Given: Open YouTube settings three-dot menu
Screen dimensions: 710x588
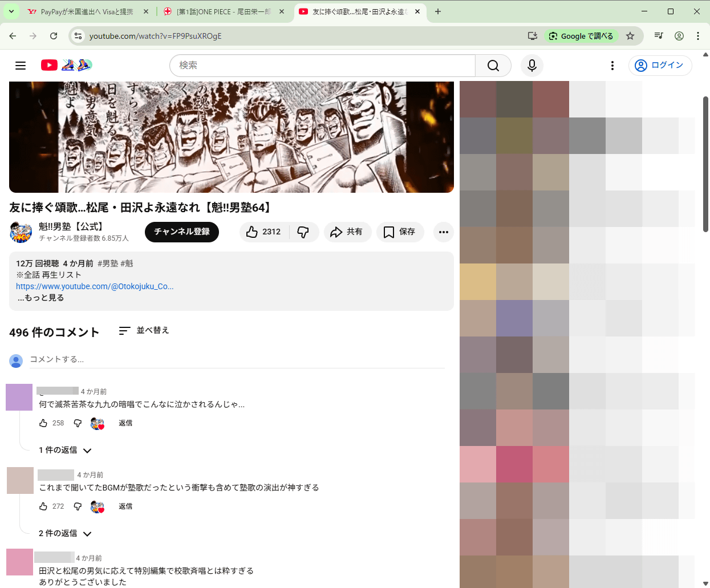Looking at the screenshot, I should pyautogui.click(x=612, y=66).
